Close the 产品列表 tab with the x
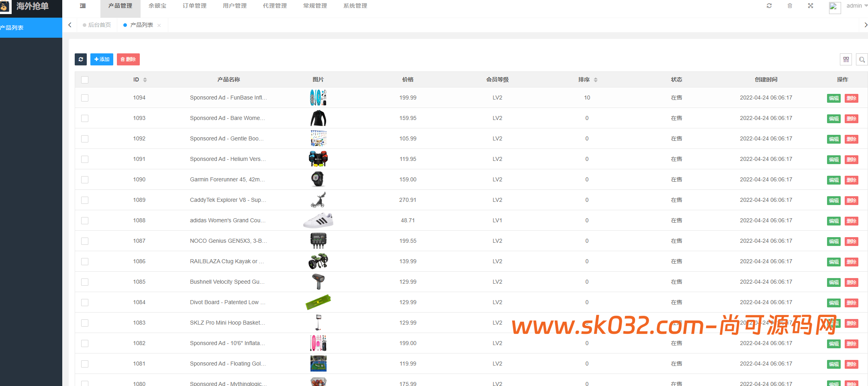 coord(159,25)
